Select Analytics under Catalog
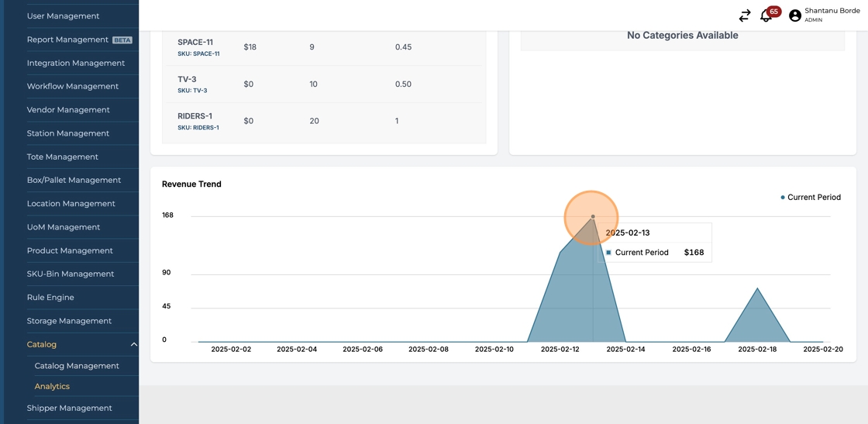The height and width of the screenshot is (424, 868). pos(52,386)
